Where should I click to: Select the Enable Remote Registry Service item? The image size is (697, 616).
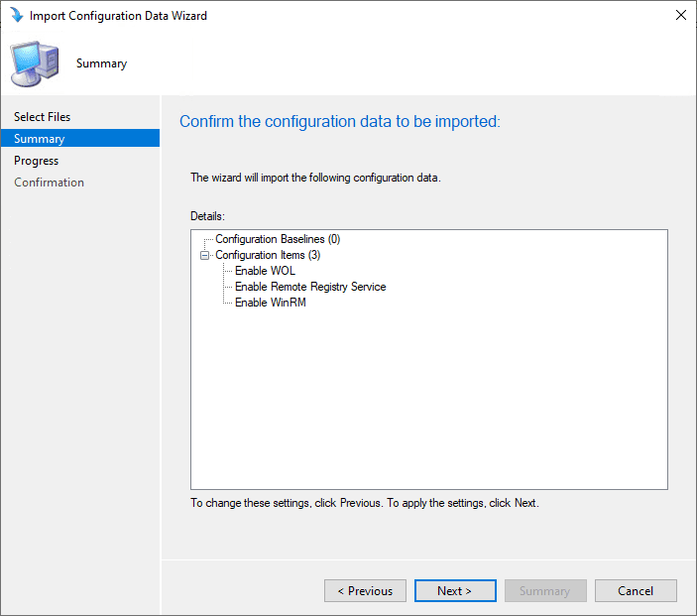310,287
